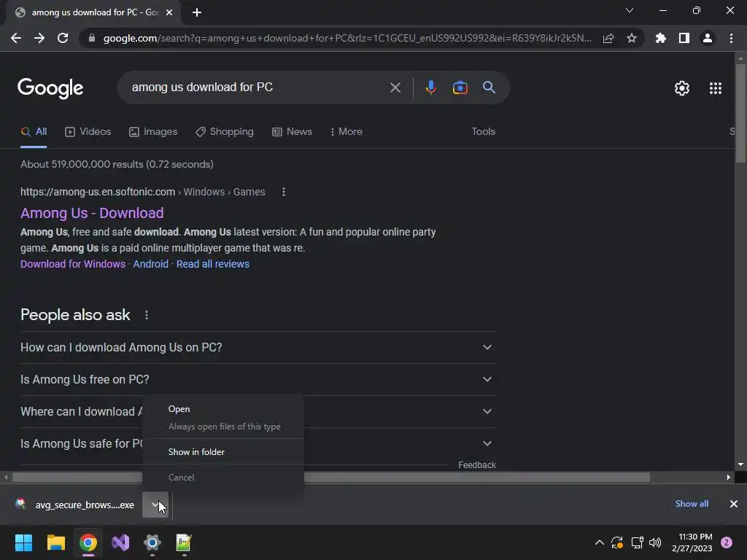
Task: Share this page from address bar
Action: click(x=608, y=38)
